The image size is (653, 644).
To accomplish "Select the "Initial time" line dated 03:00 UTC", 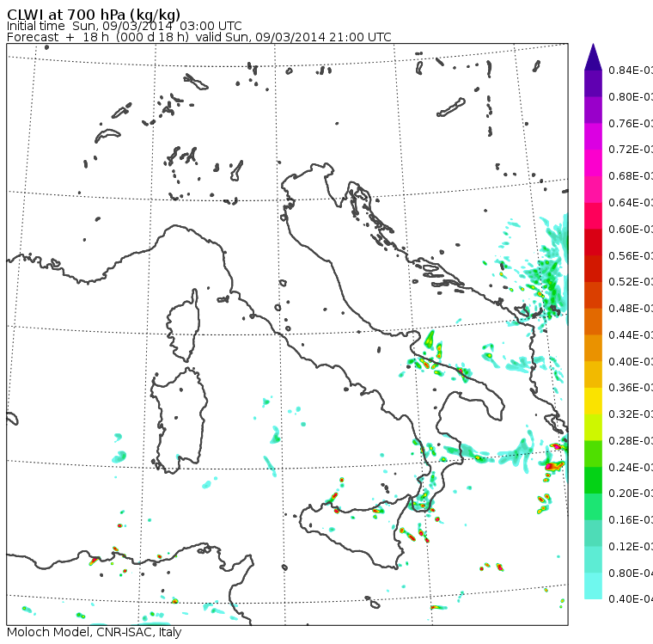I will click(x=124, y=27).
